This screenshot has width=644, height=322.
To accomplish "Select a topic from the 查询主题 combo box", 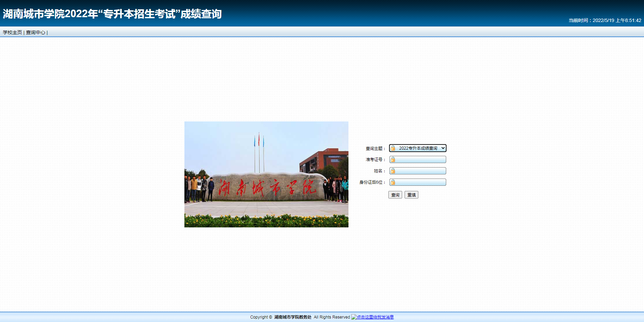I will point(418,148).
